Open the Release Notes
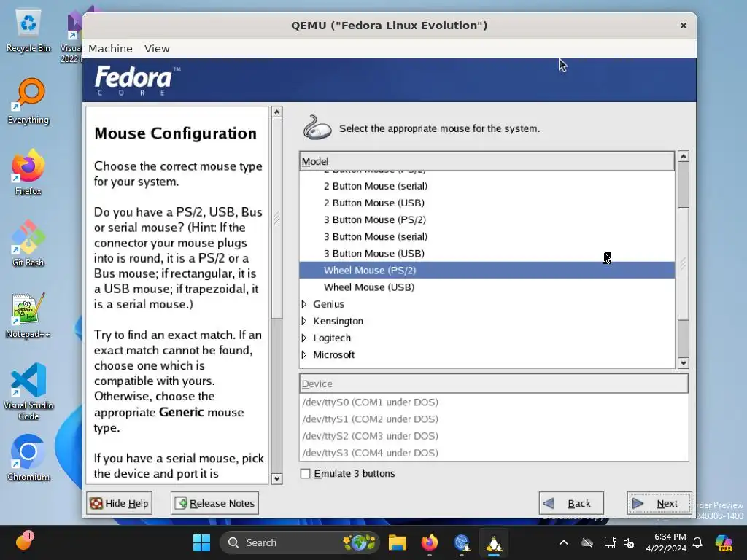Screen dimensions: 747x560 [x=215, y=503]
